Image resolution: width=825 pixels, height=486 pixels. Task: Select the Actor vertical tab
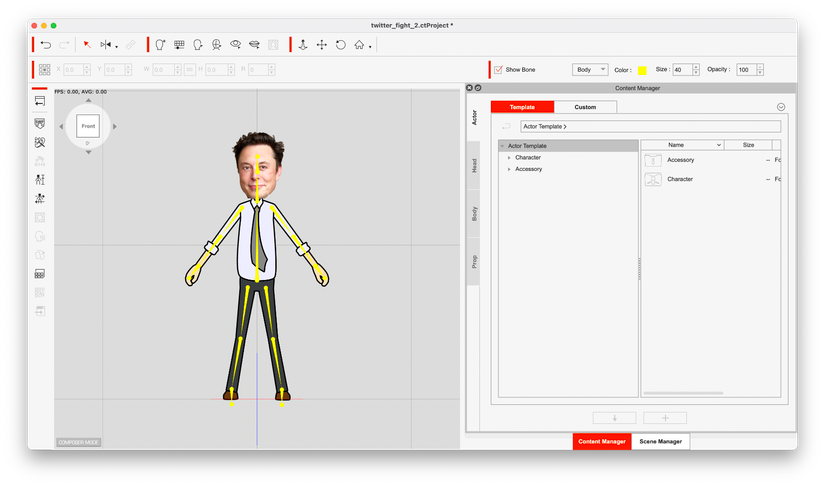[x=474, y=117]
